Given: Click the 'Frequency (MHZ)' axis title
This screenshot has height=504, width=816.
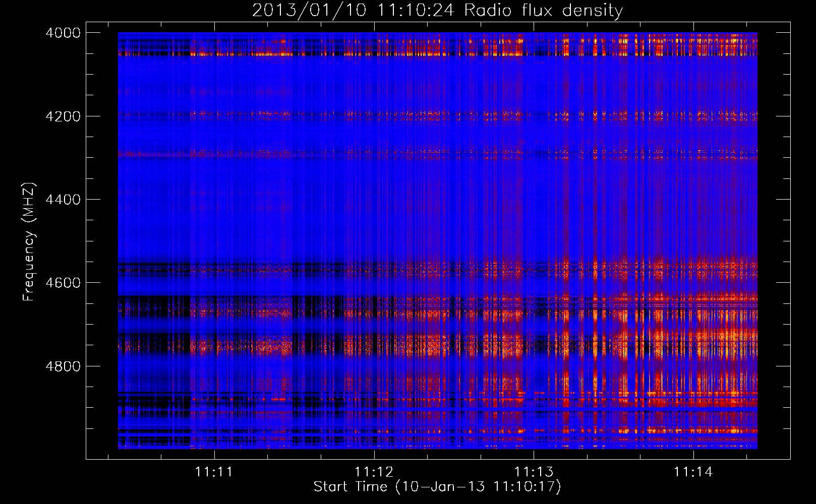Looking at the screenshot, I should tap(29, 242).
